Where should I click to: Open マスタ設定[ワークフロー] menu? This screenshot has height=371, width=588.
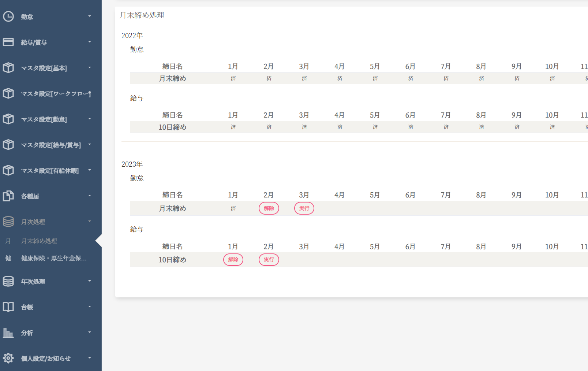pos(56,94)
